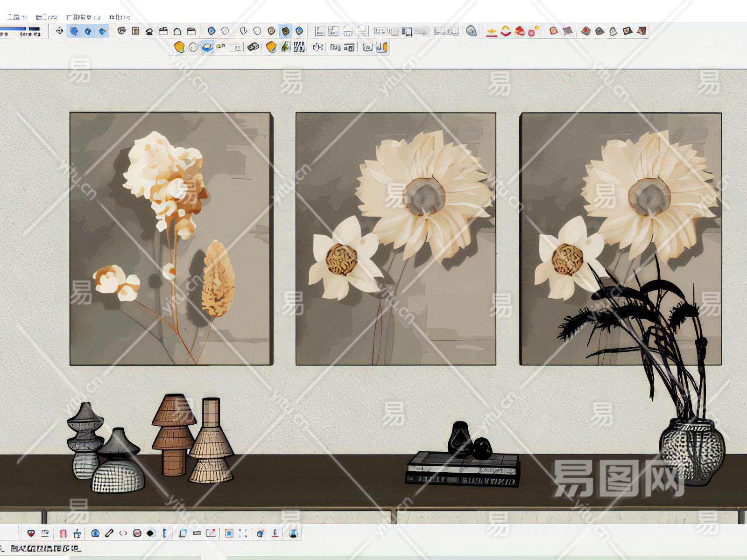The image size is (747, 560).
Task: Select the left peony painting in the viewport
Action: click(x=171, y=238)
